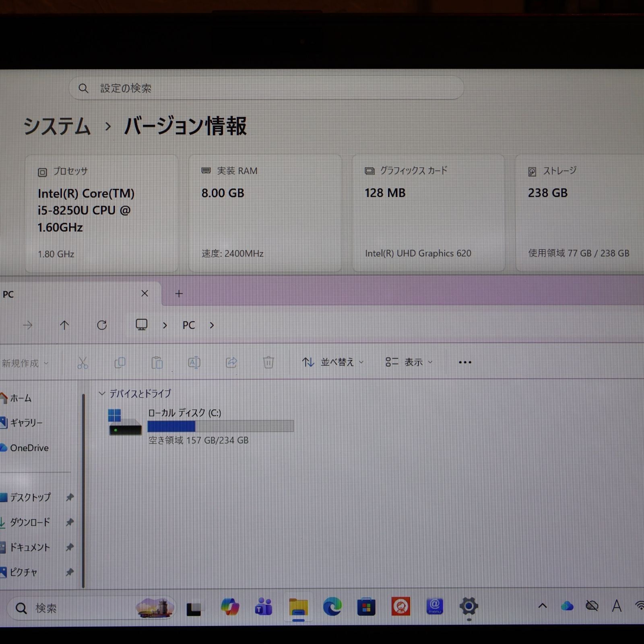The height and width of the screenshot is (644, 644).
Task: Click the Intel(R) UHD Graphics 620 text
Action: tap(418, 254)
